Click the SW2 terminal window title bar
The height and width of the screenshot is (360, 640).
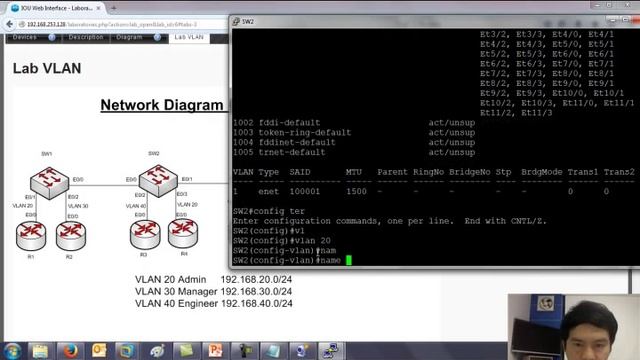434,22
